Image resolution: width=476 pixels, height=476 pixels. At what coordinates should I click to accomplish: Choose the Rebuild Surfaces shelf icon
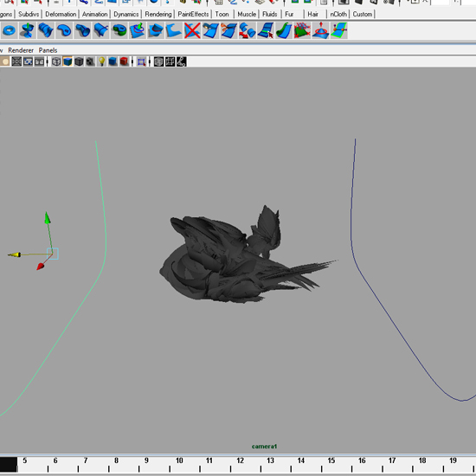[302, 30]
